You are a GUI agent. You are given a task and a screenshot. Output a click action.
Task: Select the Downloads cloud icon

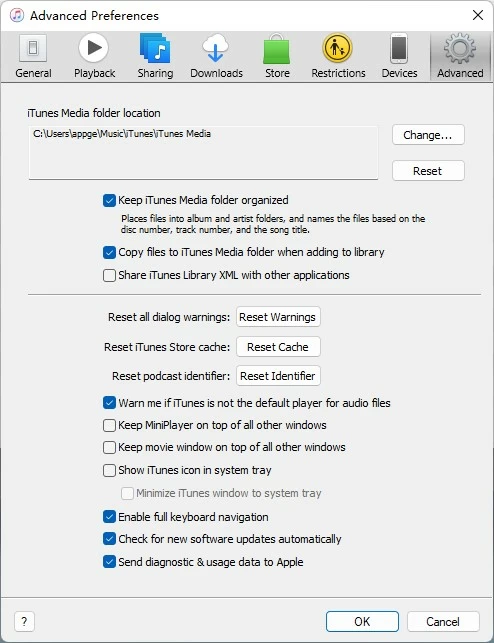pyautogui.click(x=216, y=48)
